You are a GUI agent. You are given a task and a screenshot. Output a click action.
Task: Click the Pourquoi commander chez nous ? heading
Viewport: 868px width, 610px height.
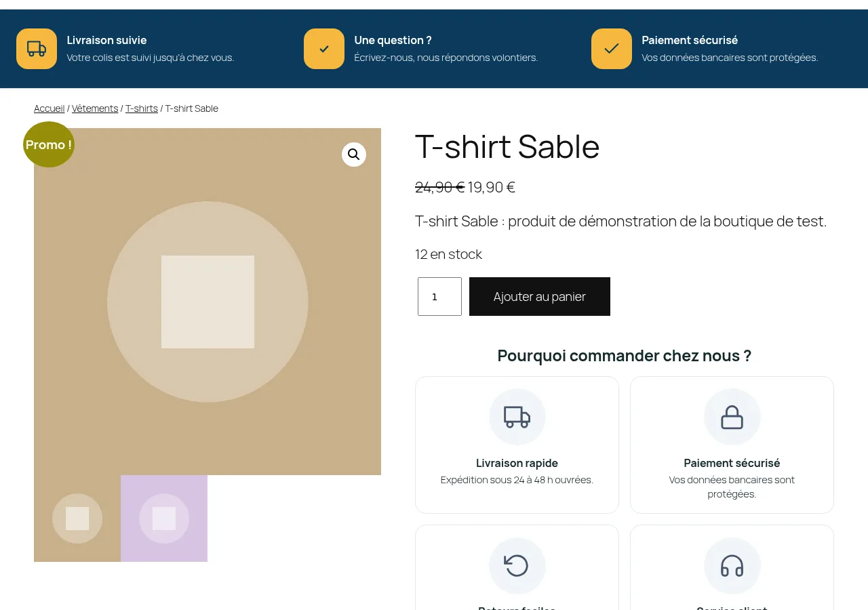[x=625, y=356]
